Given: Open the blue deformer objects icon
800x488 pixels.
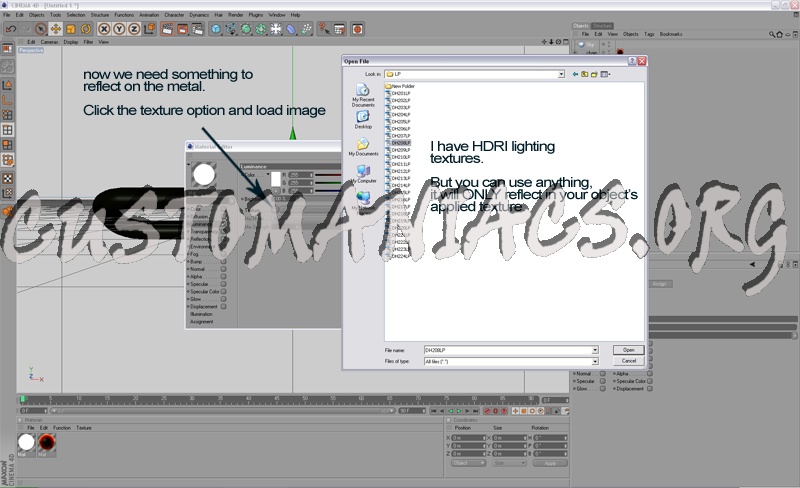Looking at the screenshot, I should click(291, 29).
